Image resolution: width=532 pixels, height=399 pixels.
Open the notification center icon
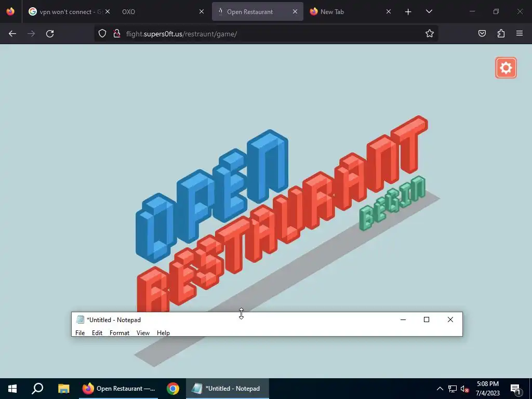coord(515,389)
